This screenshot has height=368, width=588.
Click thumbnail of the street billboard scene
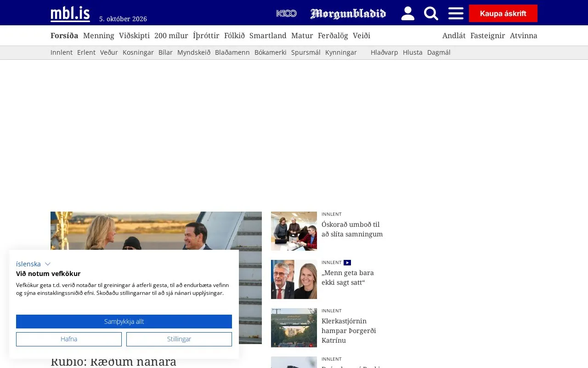(294, 328)
